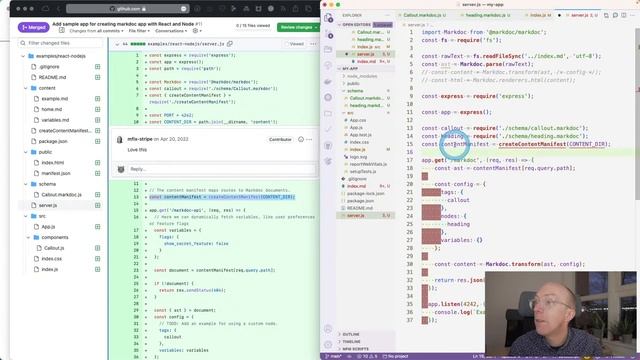
Task: Click the main branch indicator in VS Code status bar
Action: tap(333, 356)
